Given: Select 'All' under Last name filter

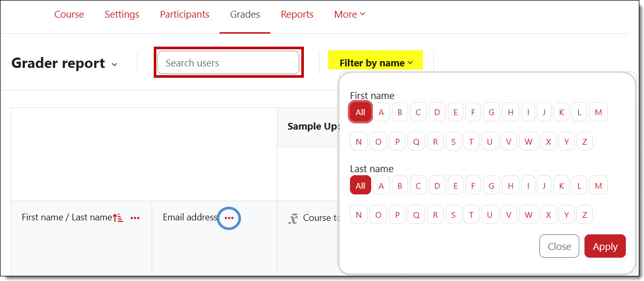Looking at the screenshot, I should point(360,186).
